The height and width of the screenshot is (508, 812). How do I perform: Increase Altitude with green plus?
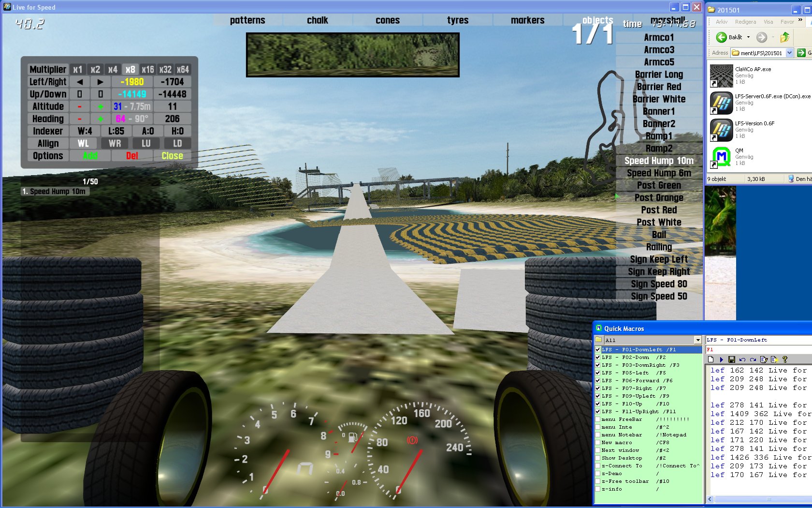click(101, 106)
